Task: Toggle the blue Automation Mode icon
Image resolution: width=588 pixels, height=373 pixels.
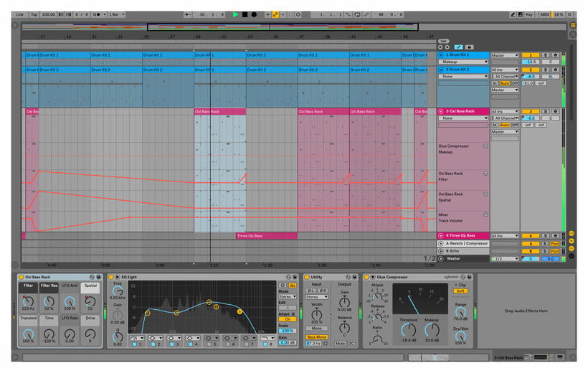Action: pyautogui.click(x=459, y=47)
